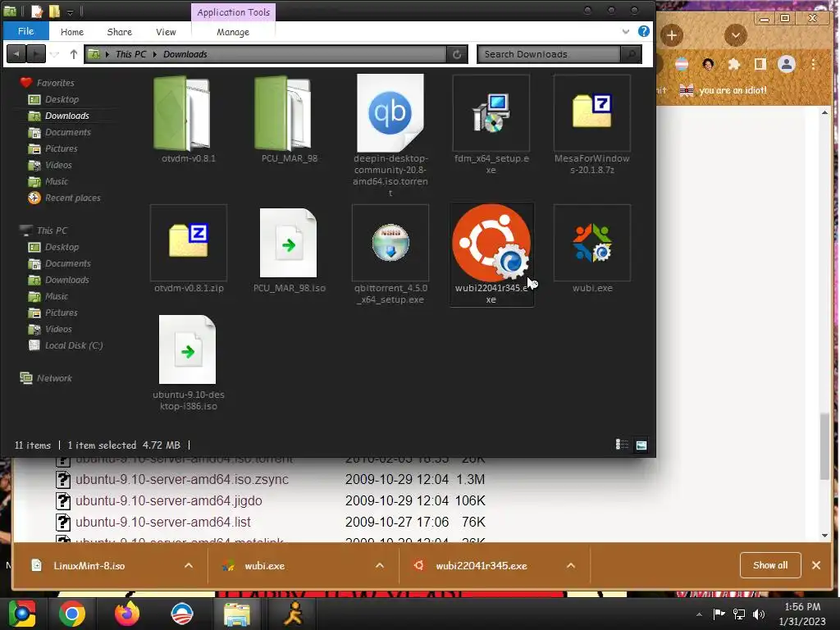Click the Explorer help question mark icon
The image size is (840, 630).
tap(644, 32)
